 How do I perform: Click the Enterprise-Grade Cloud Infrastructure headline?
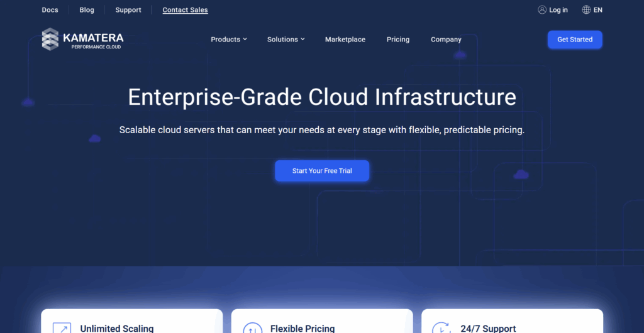click(322, 97)
